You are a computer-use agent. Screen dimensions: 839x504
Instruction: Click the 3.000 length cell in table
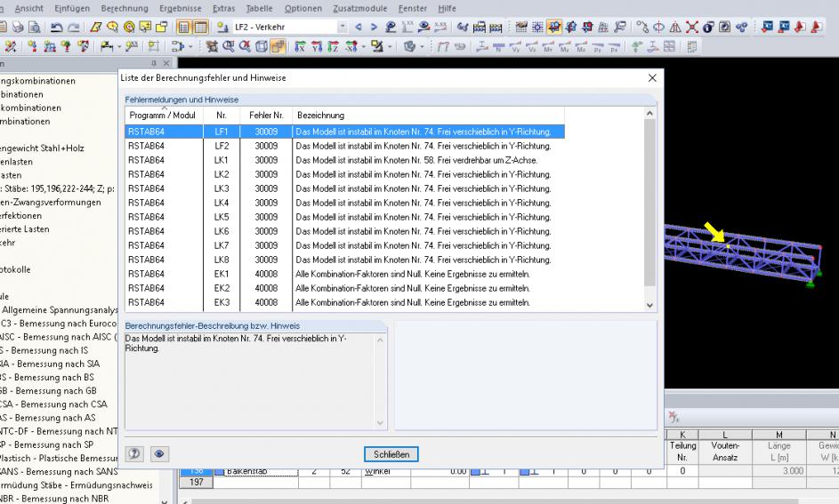tap(778, 471)
